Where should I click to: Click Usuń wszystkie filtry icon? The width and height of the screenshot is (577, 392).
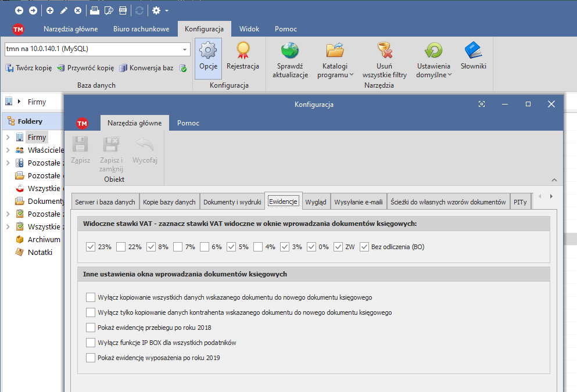pos(384,51)
